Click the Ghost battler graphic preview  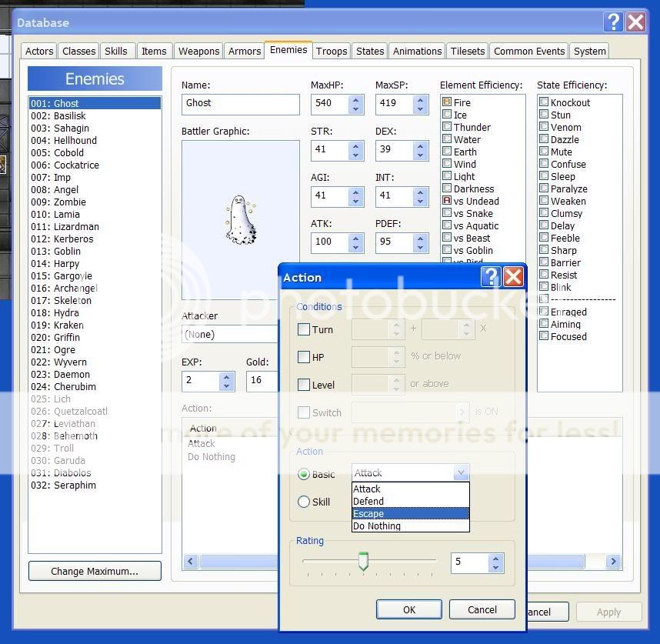pos(240,220)
